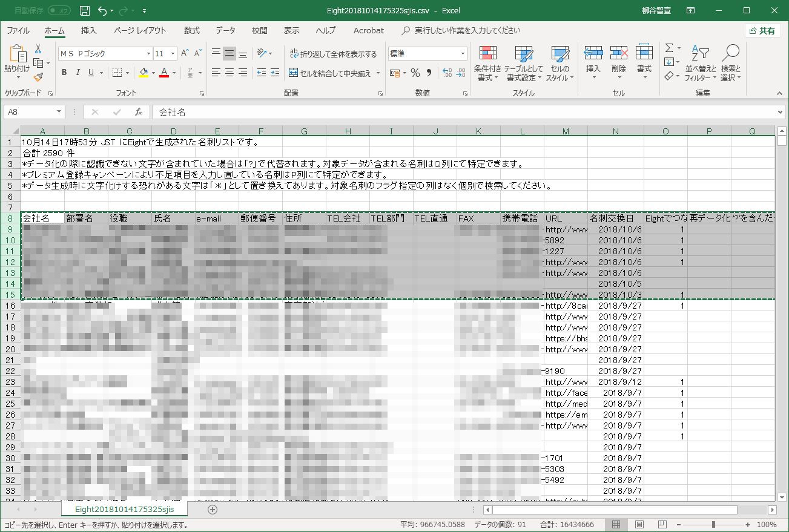
Task: Toggle middle vertical alignment
Action: click(229, 54)
